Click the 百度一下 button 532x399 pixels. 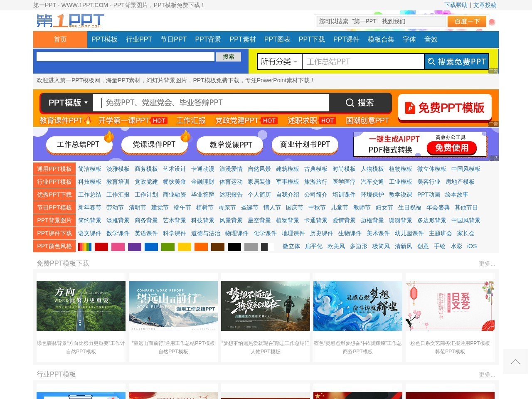(467, 21)
